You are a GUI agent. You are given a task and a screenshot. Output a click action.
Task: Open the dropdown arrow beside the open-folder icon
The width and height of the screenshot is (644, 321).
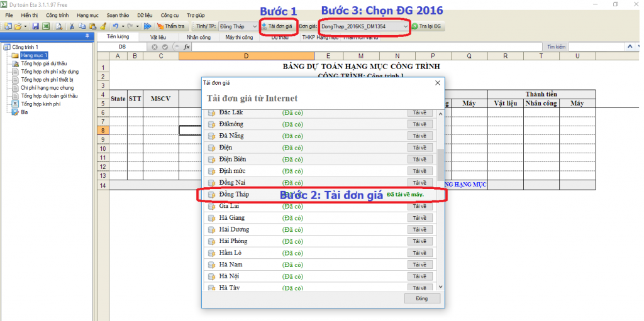[x=25, y=26]
